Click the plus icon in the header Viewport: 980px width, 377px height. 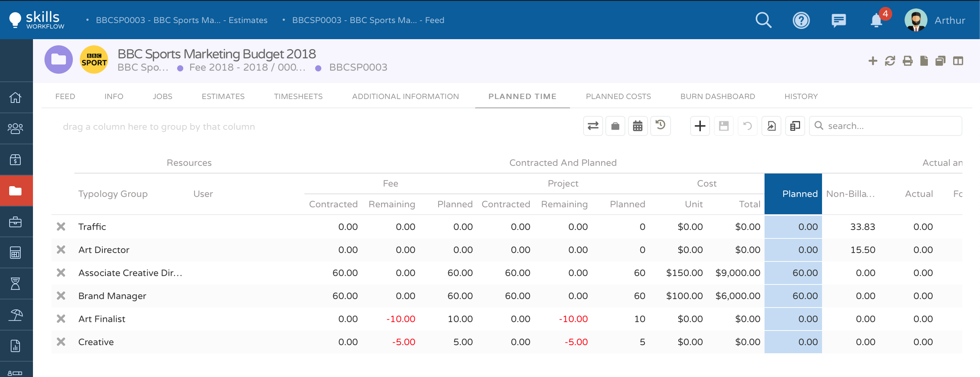873,61
